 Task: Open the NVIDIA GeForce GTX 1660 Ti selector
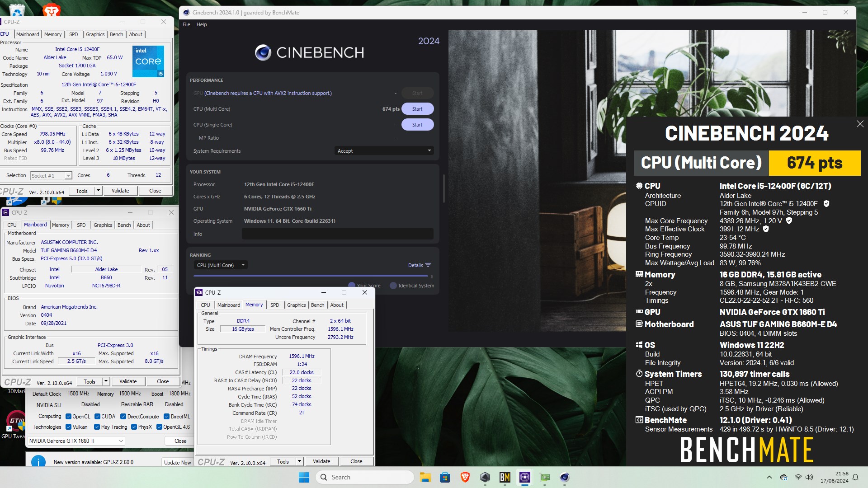tap(76, 441)
